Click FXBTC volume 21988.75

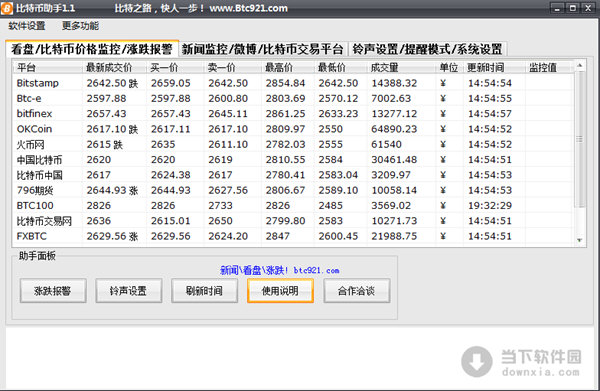(x=394, y=236)
